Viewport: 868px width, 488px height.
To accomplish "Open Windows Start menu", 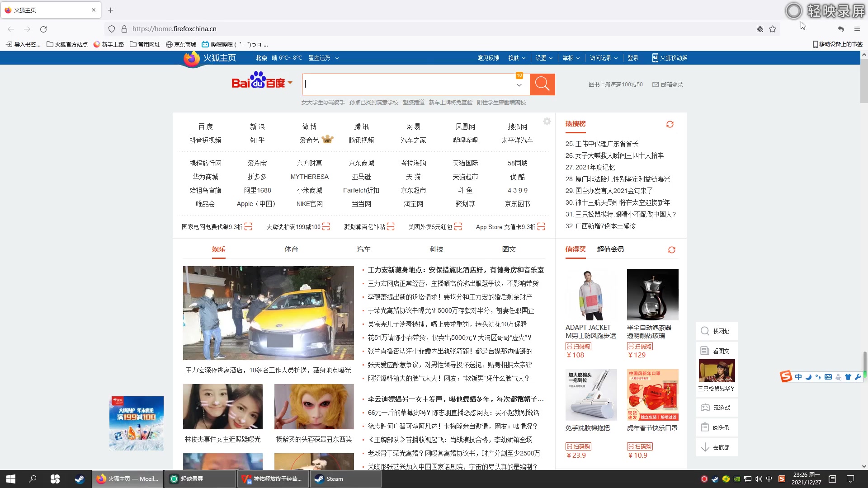I will pyautogui.click(x=11, y=479).
